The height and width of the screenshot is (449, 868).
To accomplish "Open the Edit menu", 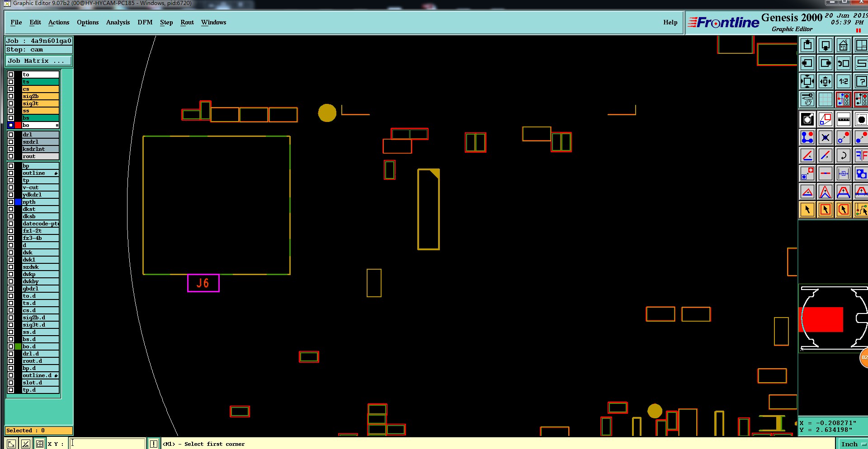I will pyautogui.click(x=35, y=22).
